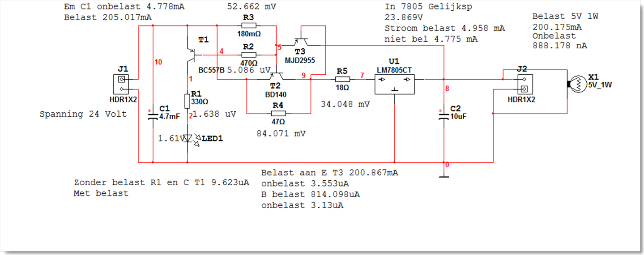Select the X1 5V_1W lamp symbol
The height and width of the screenshot is (255, 644).
tap(576, 84)
